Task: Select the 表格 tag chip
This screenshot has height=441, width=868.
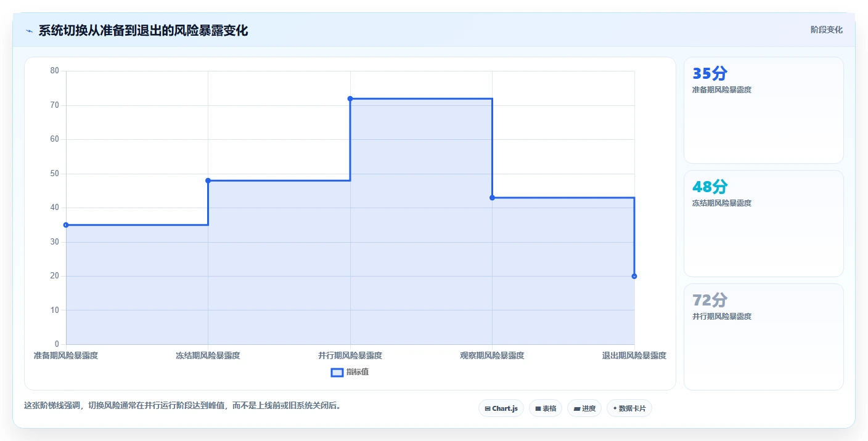Action: coord(545,408)
